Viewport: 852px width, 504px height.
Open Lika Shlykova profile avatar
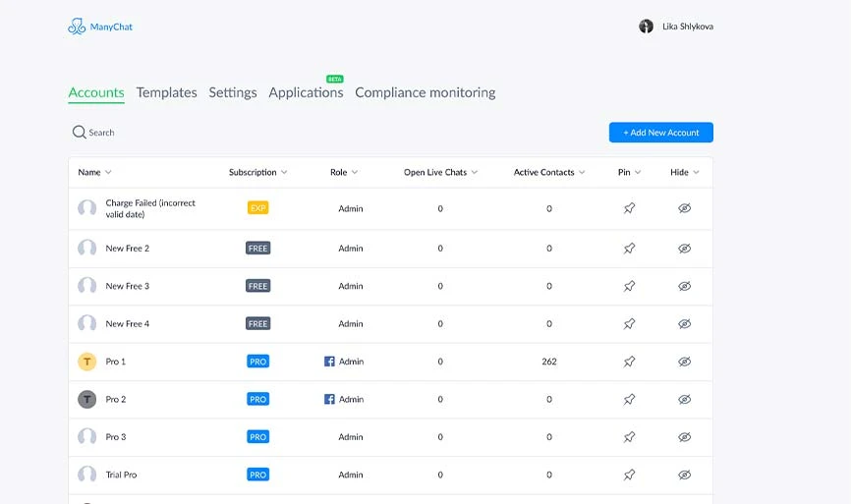pos(646,27)
